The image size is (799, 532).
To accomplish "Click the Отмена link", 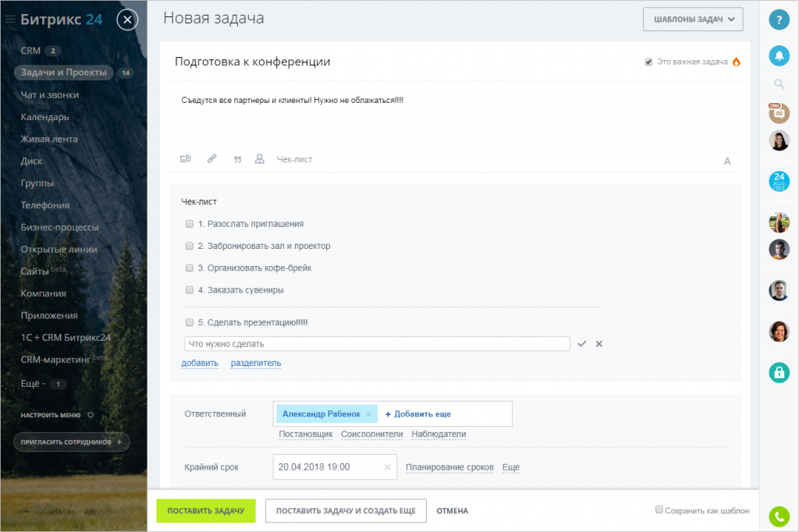I will (x=453, y=511).
